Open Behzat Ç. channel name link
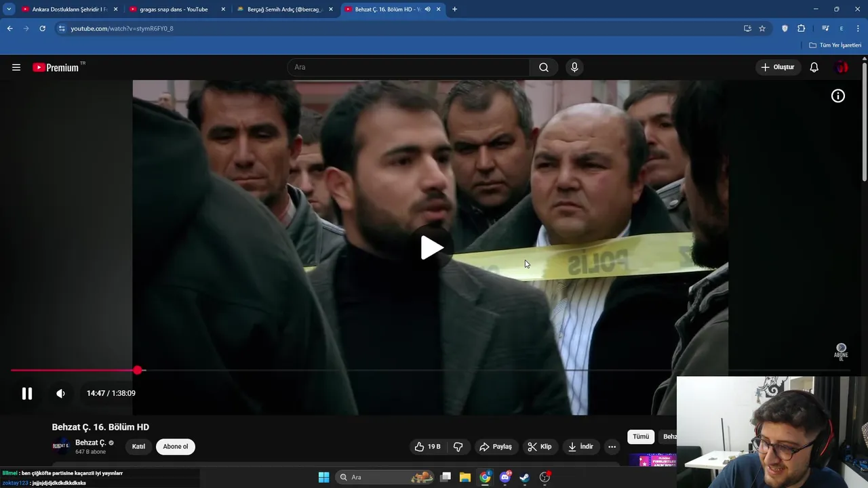 coord(91,443)
